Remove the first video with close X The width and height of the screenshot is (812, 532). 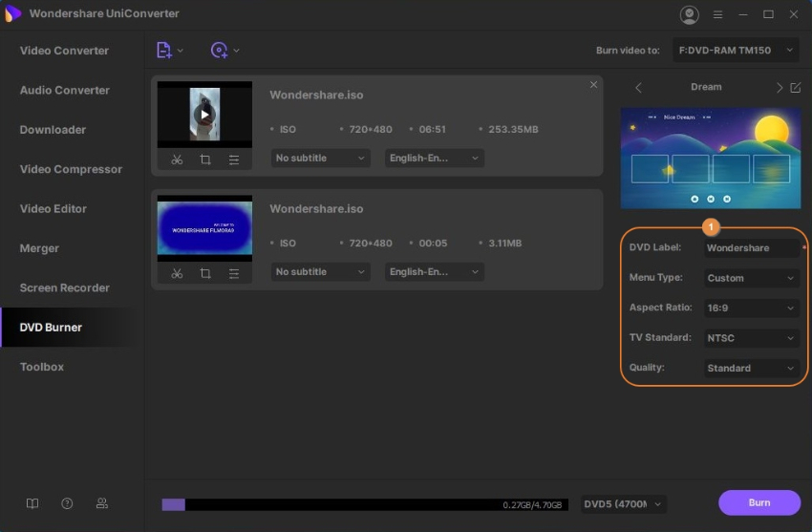[593, 85]
